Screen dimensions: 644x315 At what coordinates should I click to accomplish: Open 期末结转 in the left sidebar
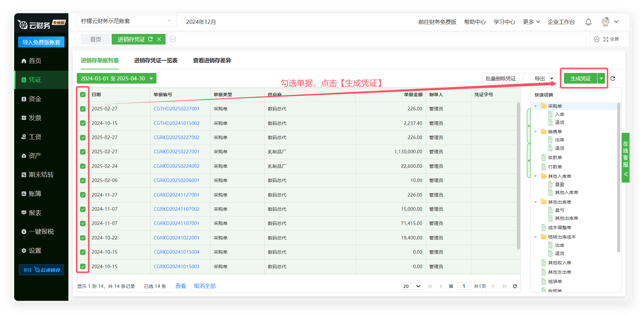point(41,175)
